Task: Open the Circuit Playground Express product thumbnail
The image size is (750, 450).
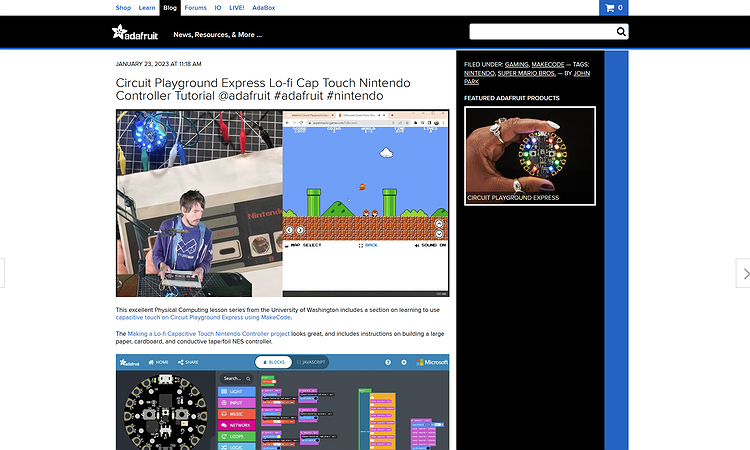Action: tap(529, 156)
